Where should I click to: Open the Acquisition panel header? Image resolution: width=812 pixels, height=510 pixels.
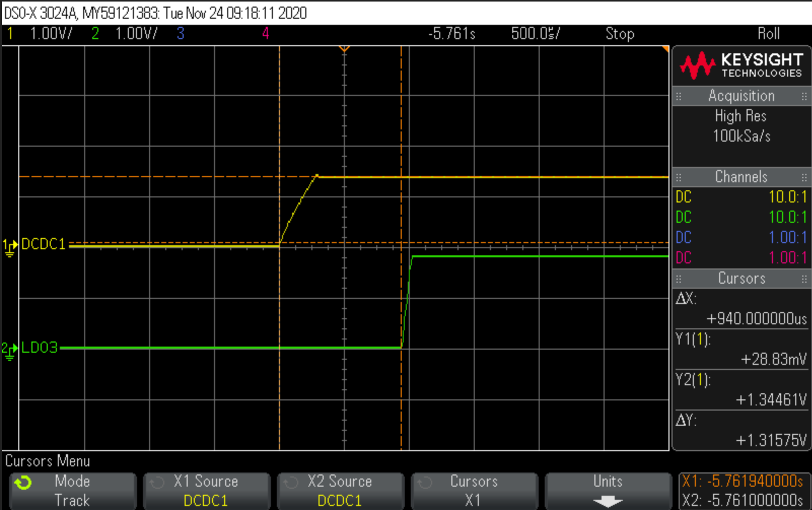pos(742,96)
